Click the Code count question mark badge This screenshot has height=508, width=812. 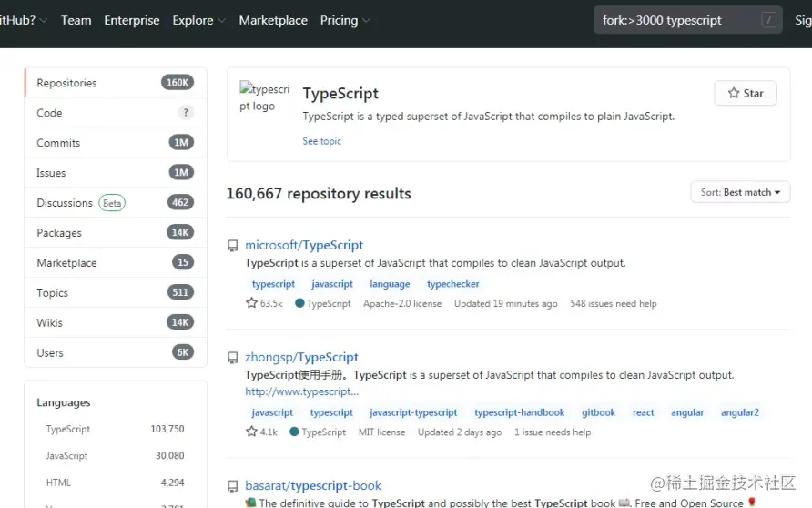pyautogui.click(x=186, y=112)
